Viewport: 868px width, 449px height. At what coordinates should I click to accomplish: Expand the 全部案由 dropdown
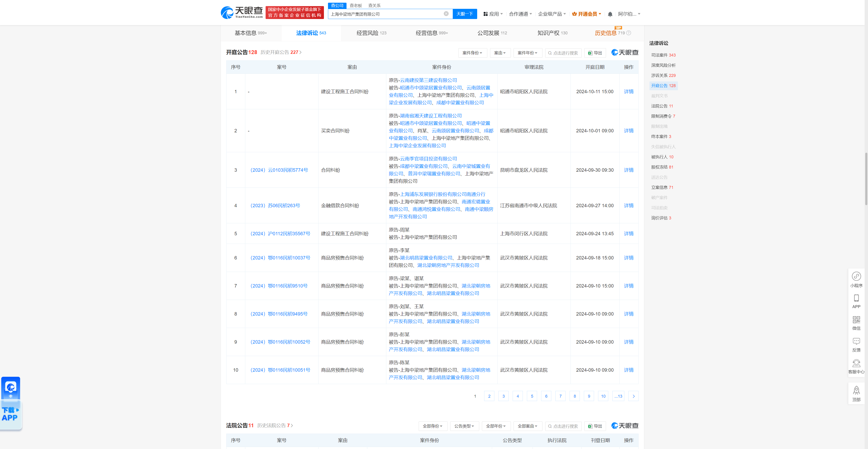(528, 426)
